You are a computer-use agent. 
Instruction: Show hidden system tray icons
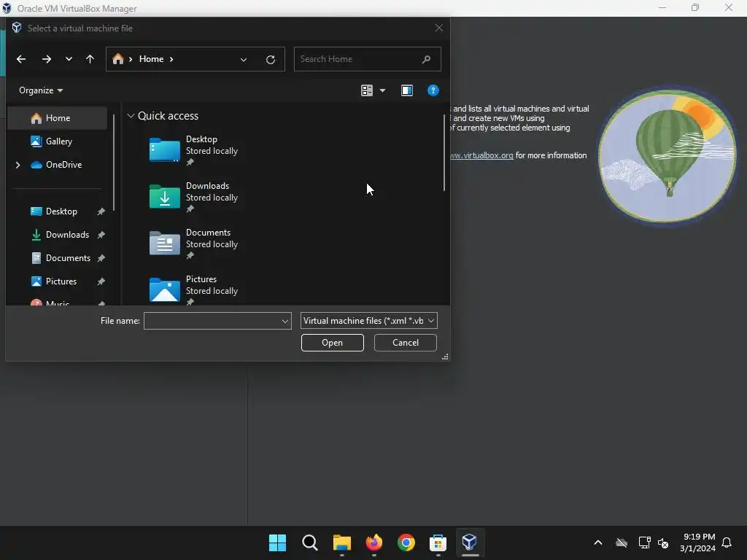pyautogui.click(x=598, y=542)
